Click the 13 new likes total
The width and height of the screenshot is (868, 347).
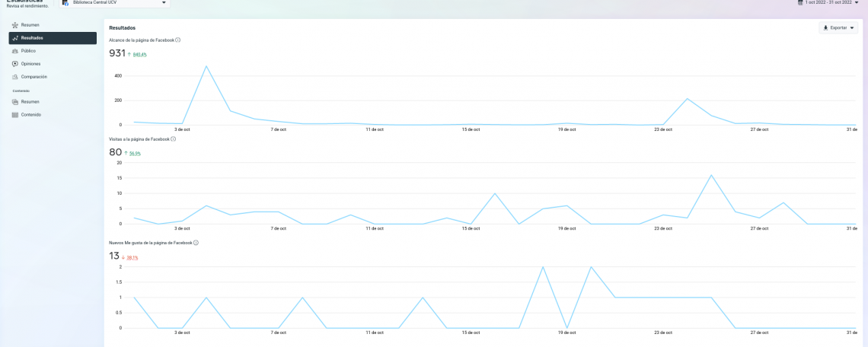pyautogui.click(x=114, y=256)
